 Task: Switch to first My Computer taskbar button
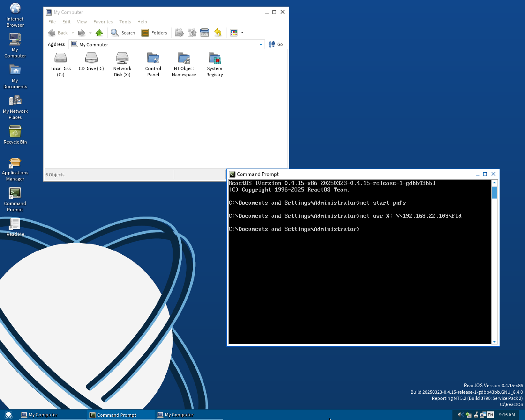coord(52,415)
